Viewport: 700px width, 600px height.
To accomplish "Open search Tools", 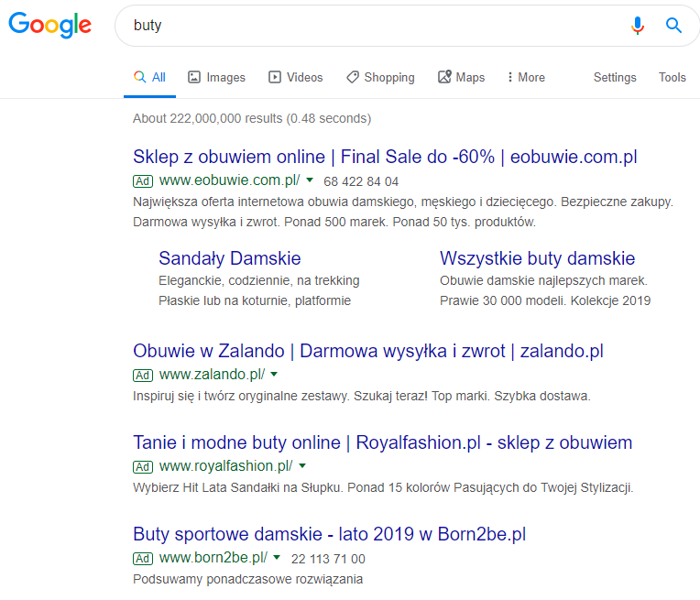I will pyautogui.click(x=673, y=77).
